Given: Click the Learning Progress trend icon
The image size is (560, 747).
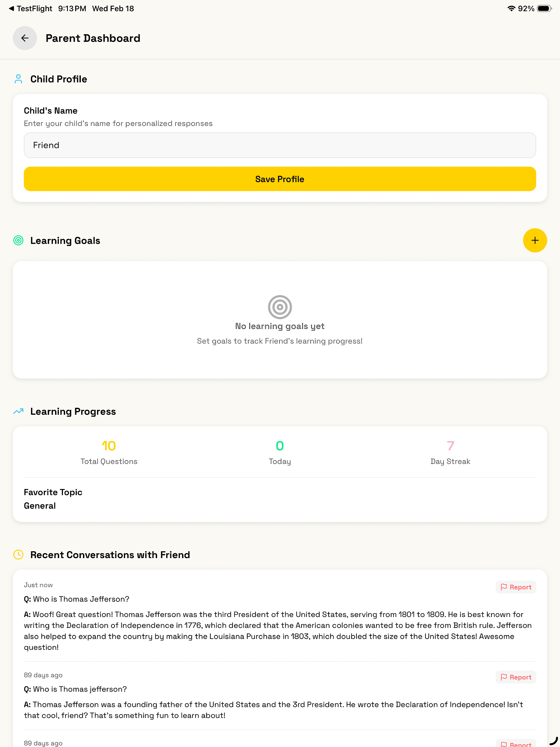Looking at the screenshot, I should tap(18, 411).
